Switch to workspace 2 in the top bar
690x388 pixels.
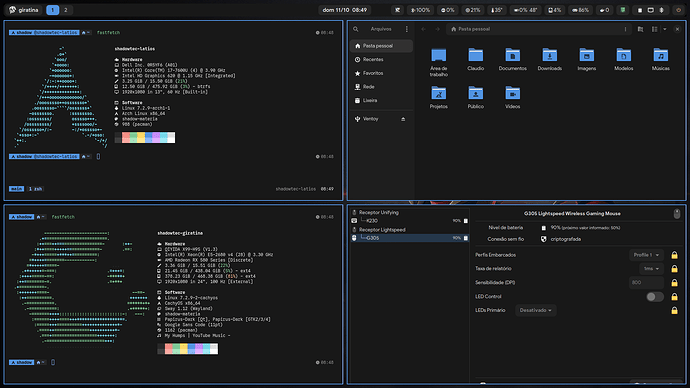click(x=66, y=10)
